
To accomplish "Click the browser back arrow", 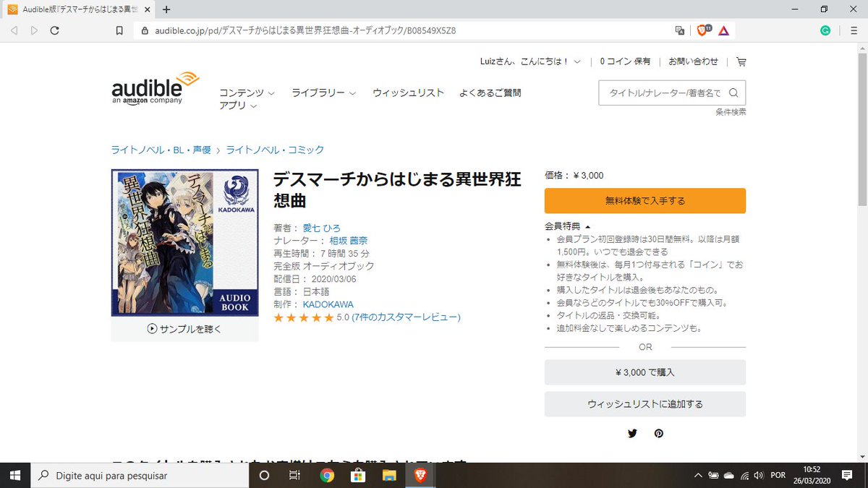I will pyautogui.click(x=14, y=30).
